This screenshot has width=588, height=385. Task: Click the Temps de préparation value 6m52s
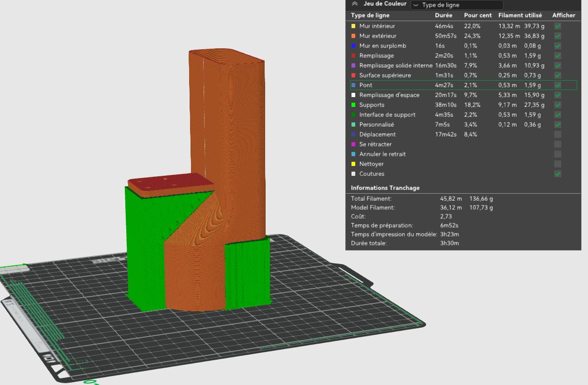450,226
